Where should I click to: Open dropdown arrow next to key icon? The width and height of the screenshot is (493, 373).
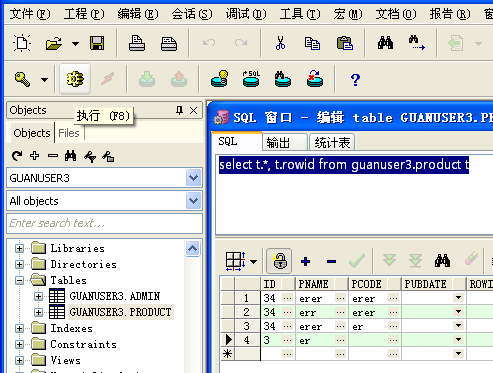[x=44, y=80]
